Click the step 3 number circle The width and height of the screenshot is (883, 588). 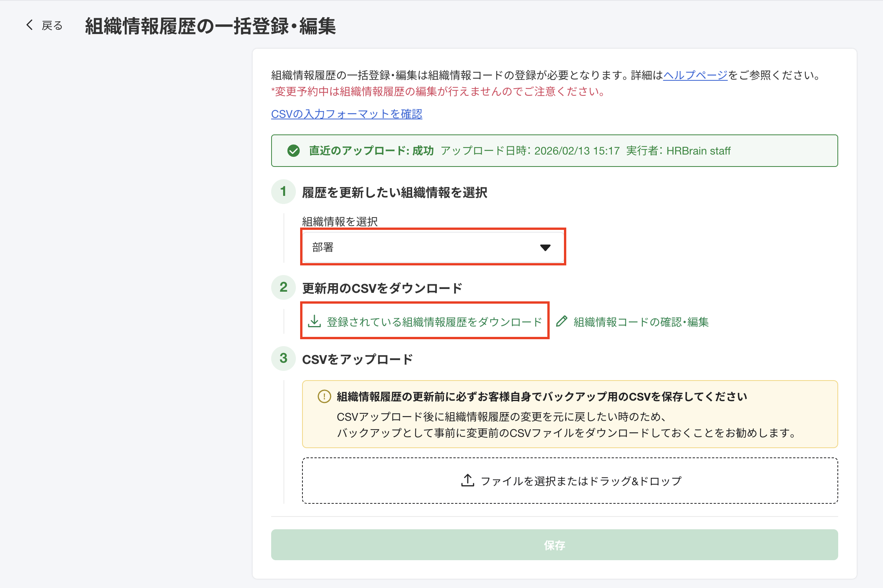284,359
